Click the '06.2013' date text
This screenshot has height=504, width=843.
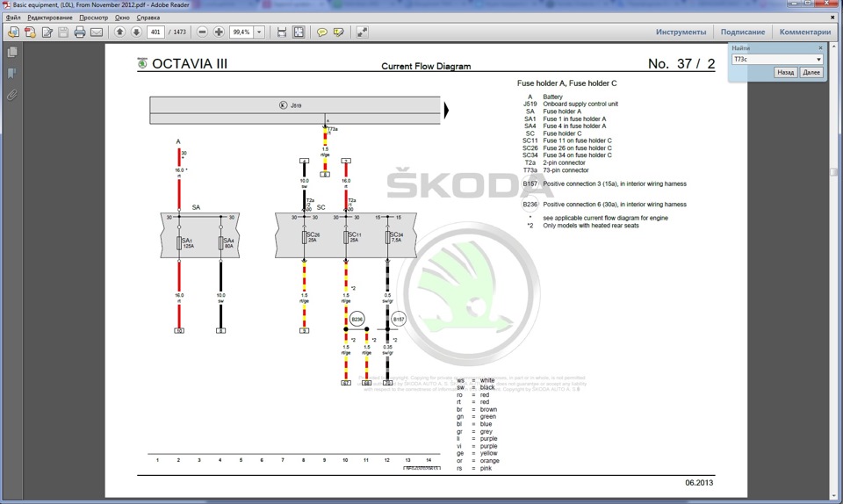(699, 483)
